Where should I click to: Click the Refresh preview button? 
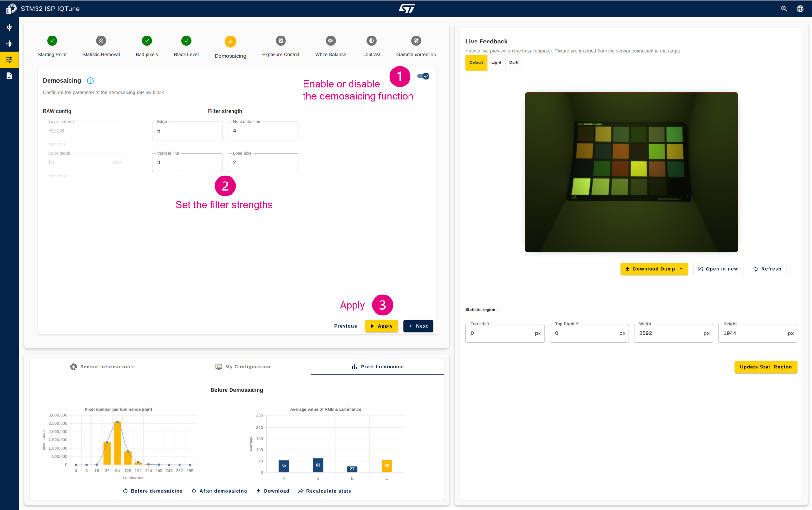[768, 269]
